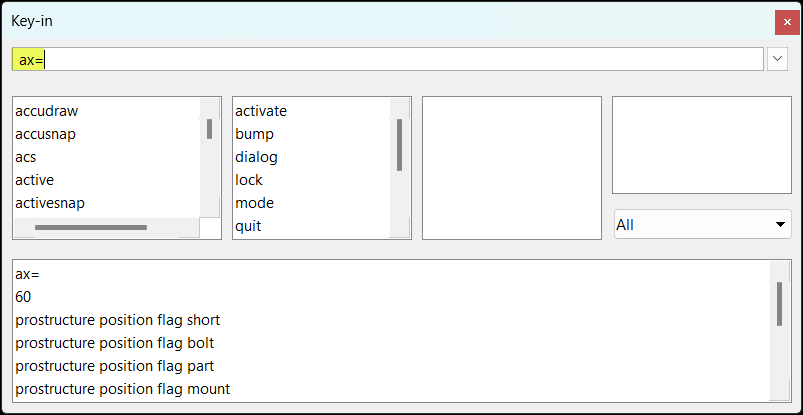Expand the key-in history dropdown arrow
This screenshot has width=803, height=415.
point(777,59)
